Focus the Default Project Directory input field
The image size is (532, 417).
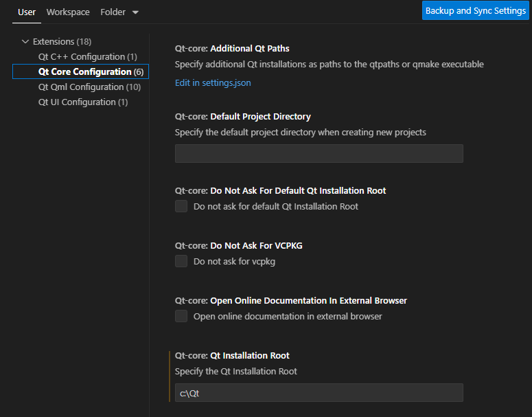point(319,153)
